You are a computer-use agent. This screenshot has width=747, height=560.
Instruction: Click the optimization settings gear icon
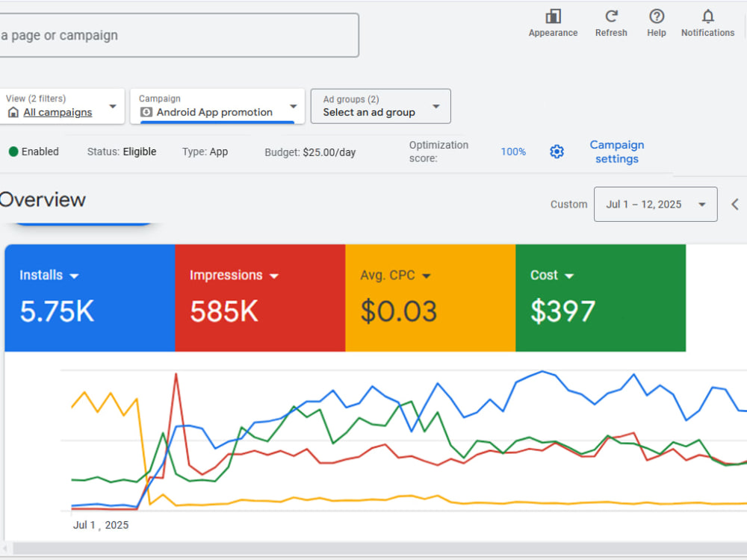tap(557, 152)
